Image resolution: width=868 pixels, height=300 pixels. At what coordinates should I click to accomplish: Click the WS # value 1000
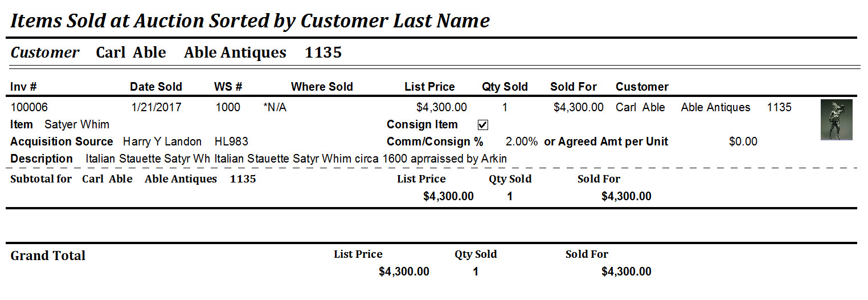pyautogui.click(x=228, y=107)
